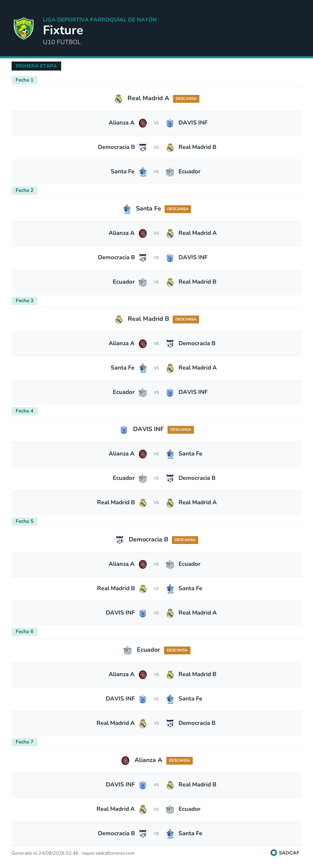The image size is (313, 868).
Task: Select the Fecha 5 label
Action: 25,521
